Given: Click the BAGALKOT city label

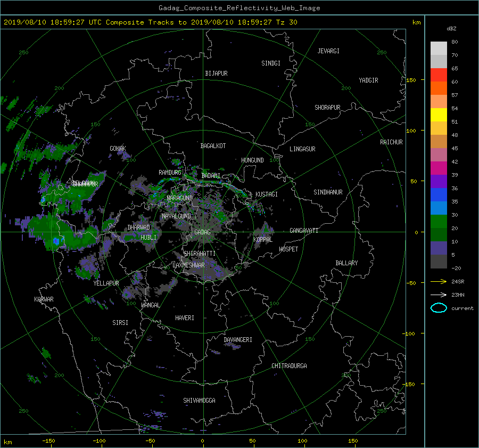Looking at the screenshot, I should tap(213, 146).
